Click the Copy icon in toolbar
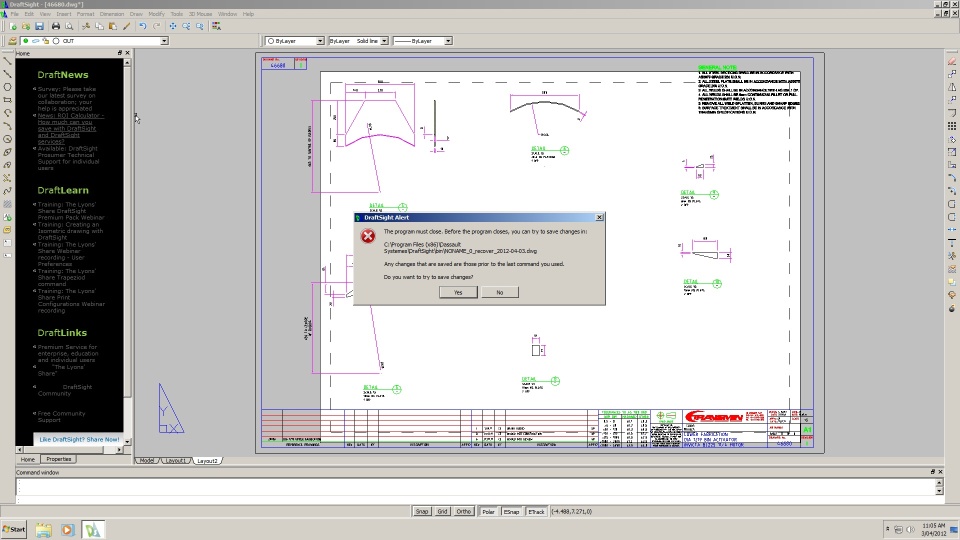Viewport: 960px width, 540px height. tap(99, 26)
